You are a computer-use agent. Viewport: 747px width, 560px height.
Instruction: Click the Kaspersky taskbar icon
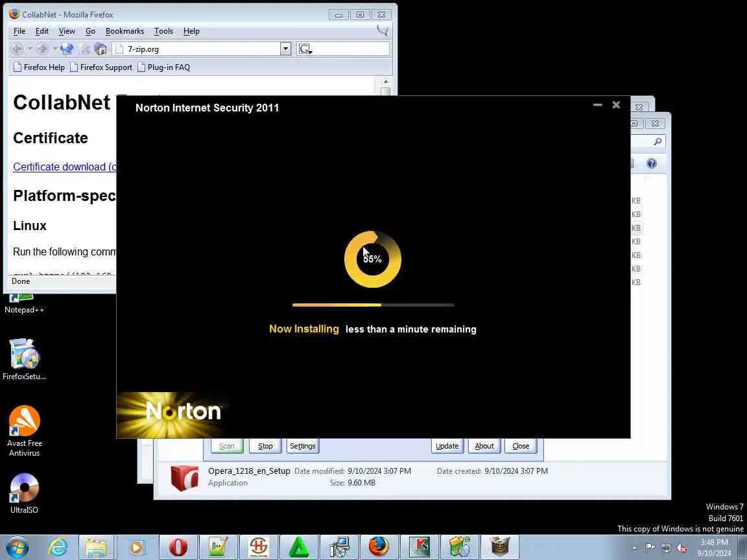(420, 547)
